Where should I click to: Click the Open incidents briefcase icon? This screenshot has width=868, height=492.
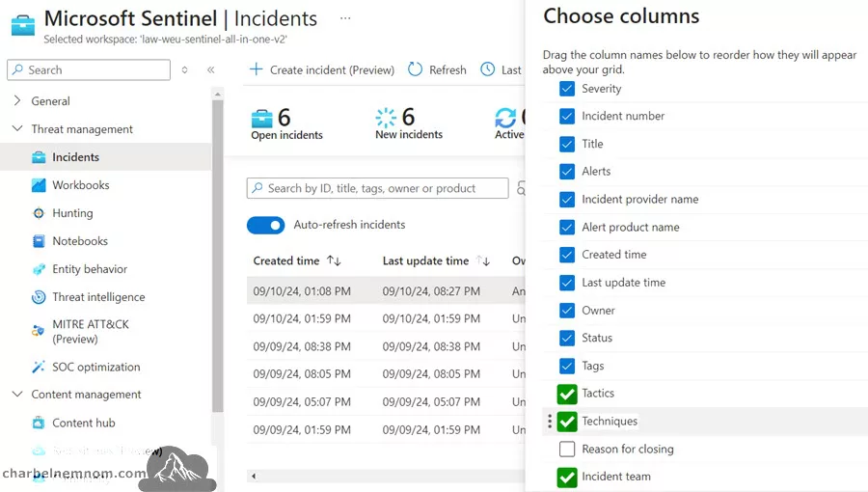[261, 119]
